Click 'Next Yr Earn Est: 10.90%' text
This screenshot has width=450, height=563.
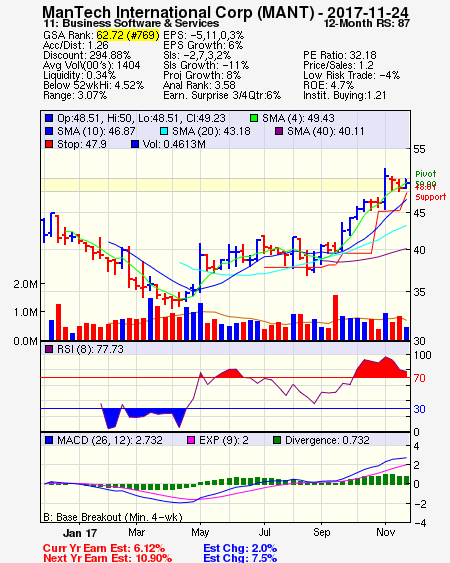pos(107,558)
